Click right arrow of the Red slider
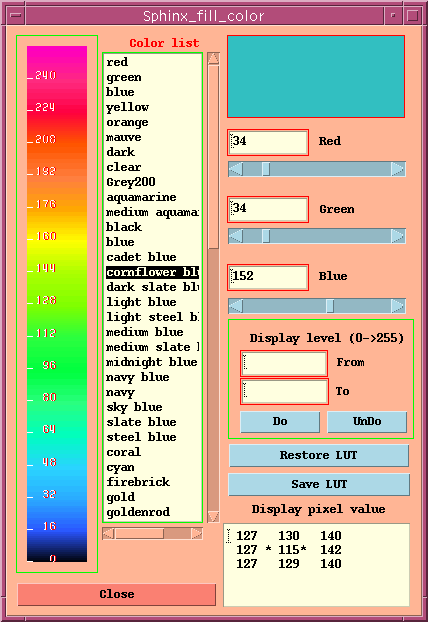The image size is (428, 622). coord(398,169)
